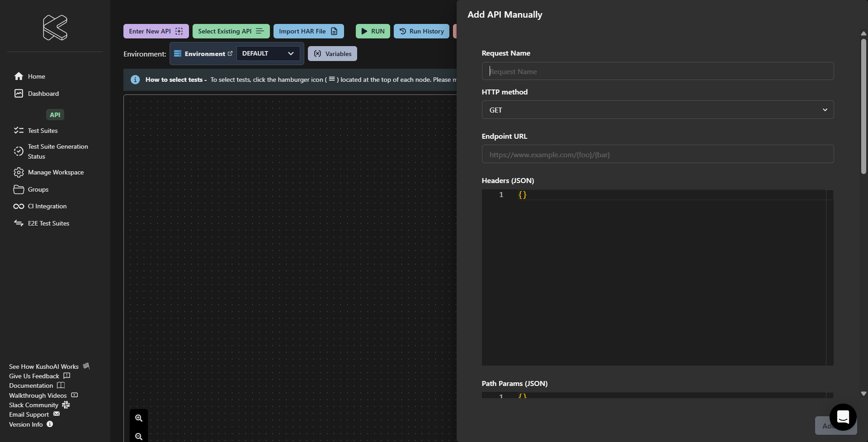This screenshot has height=442, width=868.
Task: Click the Email Support envelope icon
Action: (57, 414)
